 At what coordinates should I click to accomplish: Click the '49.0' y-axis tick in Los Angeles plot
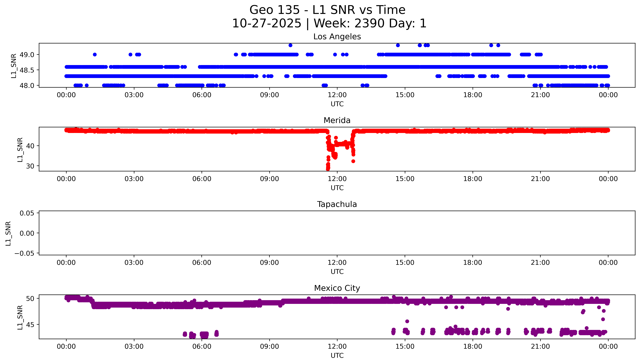click(x=27, y=55)
